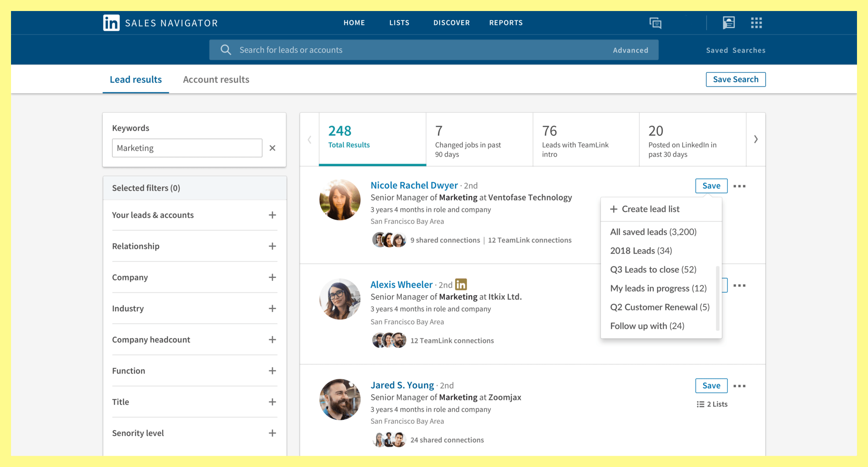Click Advanced search link
The width and height of the screenshot is (868, 467).
pos(631,50)
